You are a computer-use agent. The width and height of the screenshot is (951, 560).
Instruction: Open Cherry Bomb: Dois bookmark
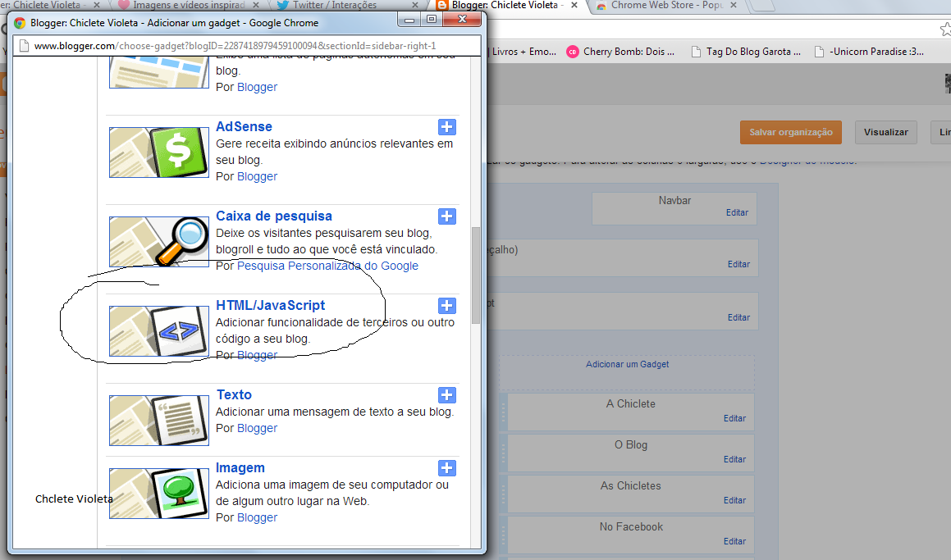coord(621,52)
